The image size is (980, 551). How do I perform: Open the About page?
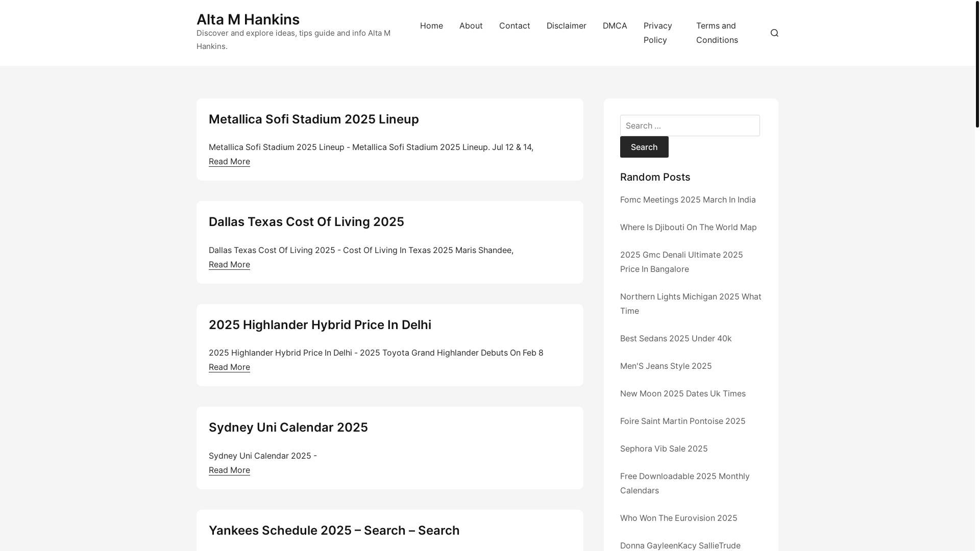click(471, 26)
